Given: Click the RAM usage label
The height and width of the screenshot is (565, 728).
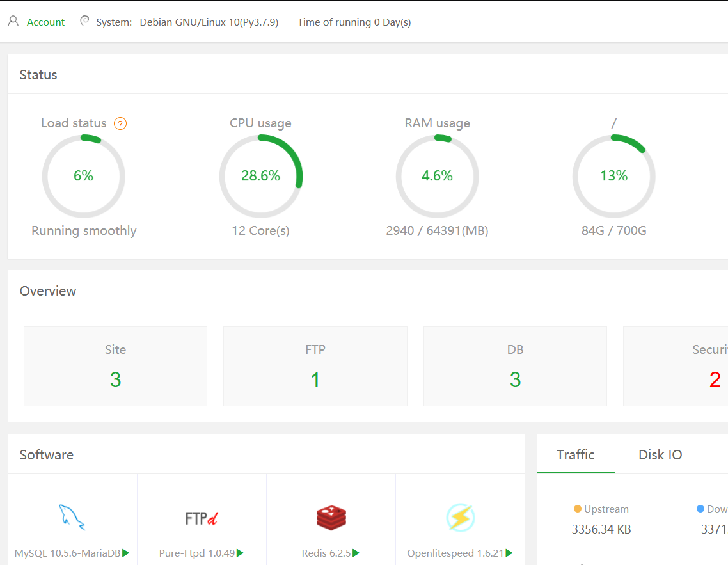Looking at the screenshot, I should (438, 123).
